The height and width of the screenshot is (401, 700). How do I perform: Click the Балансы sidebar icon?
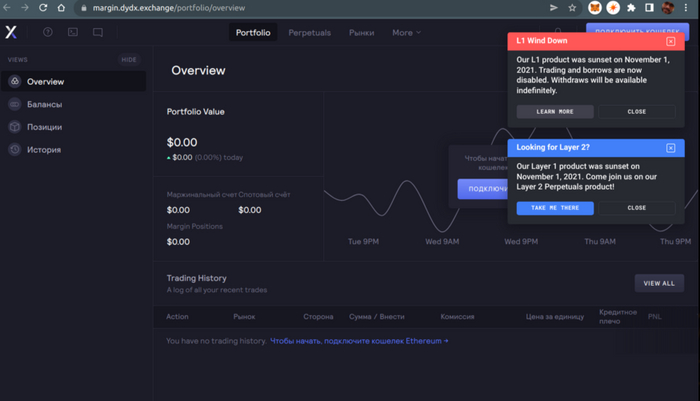(x=15, y=104)
